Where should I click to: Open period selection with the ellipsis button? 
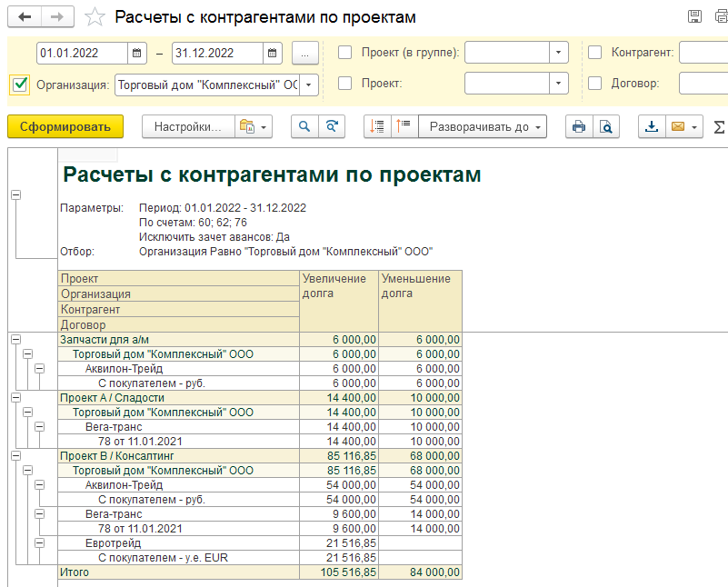tap(305, 53)
